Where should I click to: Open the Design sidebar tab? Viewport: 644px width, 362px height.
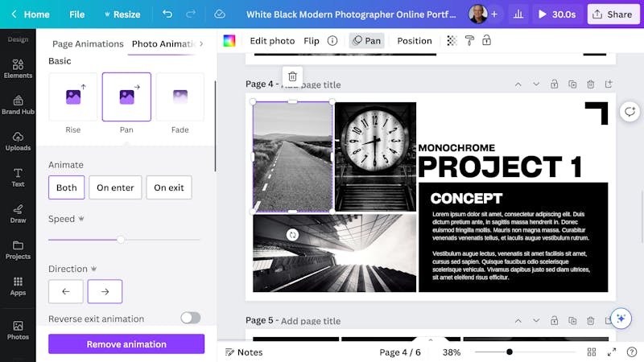(18, 39)
